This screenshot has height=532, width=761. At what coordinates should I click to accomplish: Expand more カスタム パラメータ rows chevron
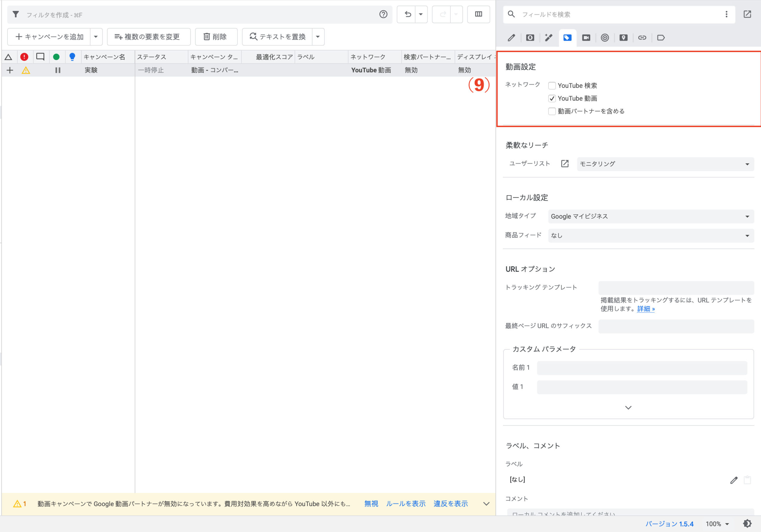click(x=628, y=407)
